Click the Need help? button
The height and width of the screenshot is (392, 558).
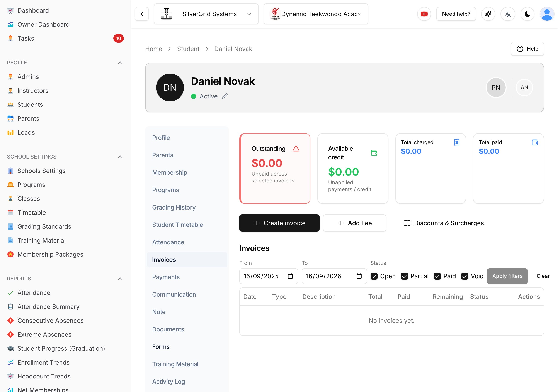[x=456, y=14]
